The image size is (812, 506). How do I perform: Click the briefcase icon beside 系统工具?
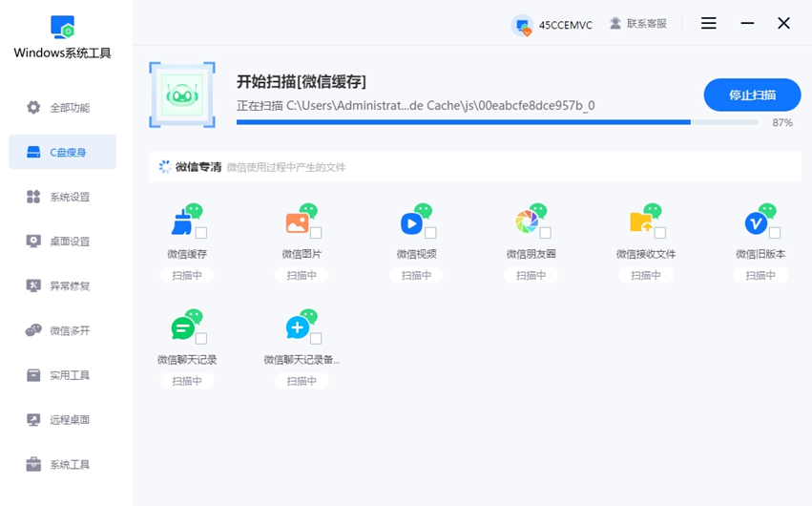pos(33,464)
